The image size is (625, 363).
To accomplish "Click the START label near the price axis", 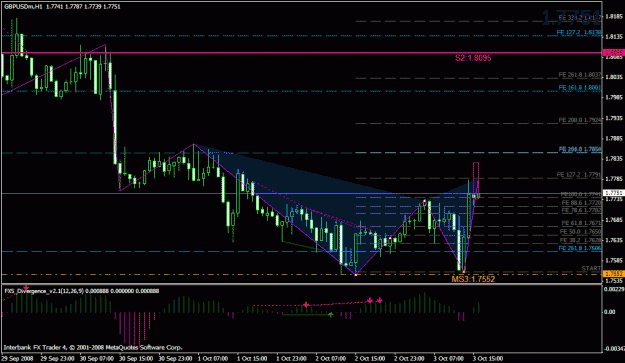I will coord(591,268).
